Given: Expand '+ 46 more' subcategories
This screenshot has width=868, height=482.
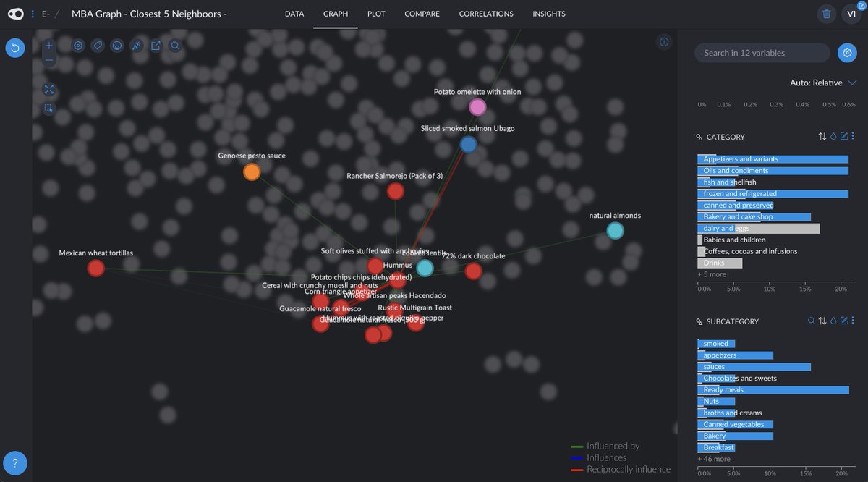Looking at the screenshot, I should [714, 459].
